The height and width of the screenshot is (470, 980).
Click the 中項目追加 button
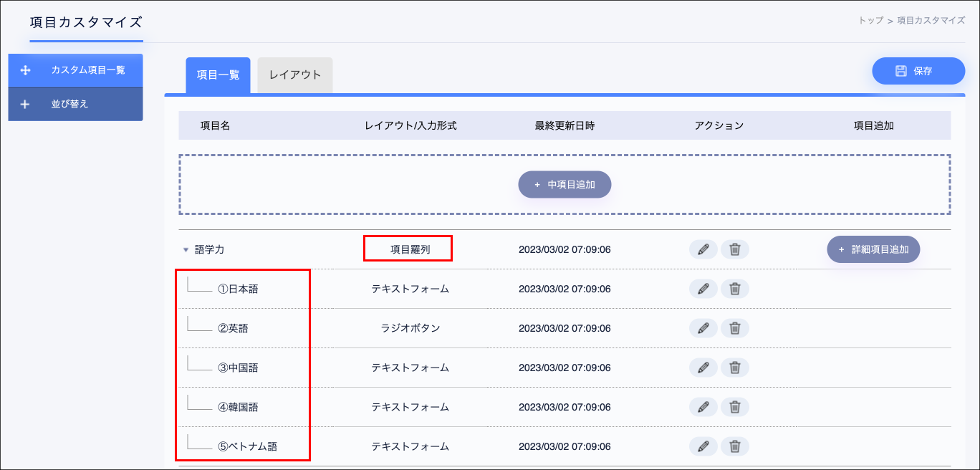[x=565, y=184]
